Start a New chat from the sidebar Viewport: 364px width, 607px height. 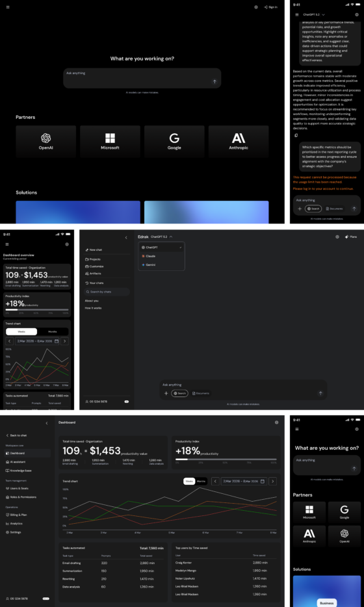point(94,250)
